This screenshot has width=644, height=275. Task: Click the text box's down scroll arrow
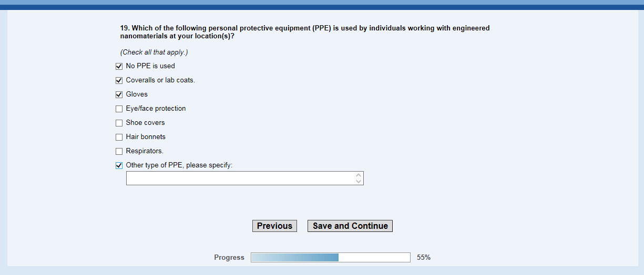(359, 182)
